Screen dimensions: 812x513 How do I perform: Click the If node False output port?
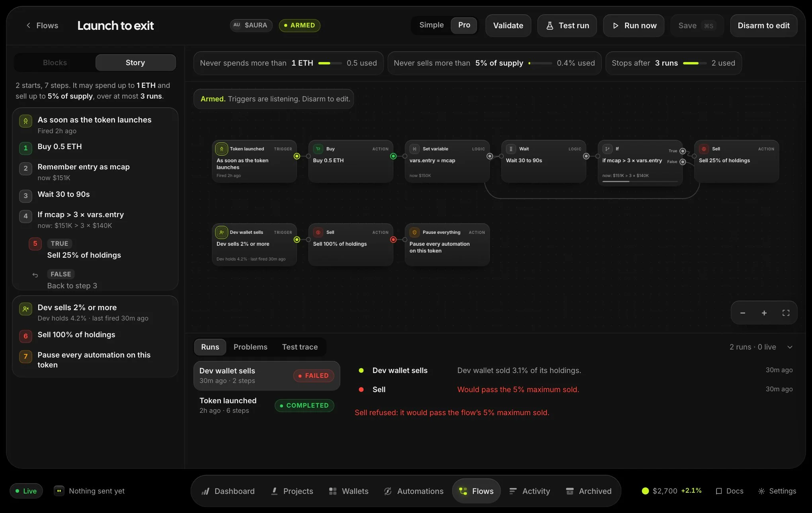pyautogui.click(x=683, y=162)
